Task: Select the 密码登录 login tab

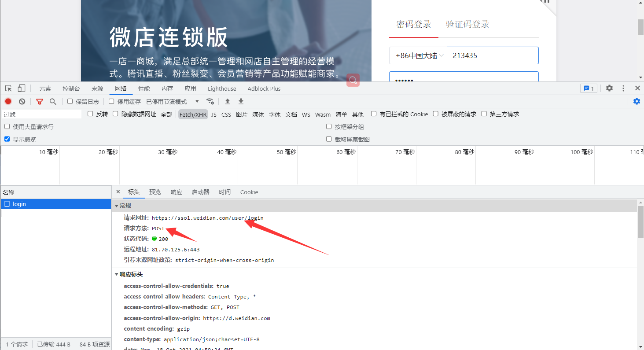Action: [x=414, y=24]
